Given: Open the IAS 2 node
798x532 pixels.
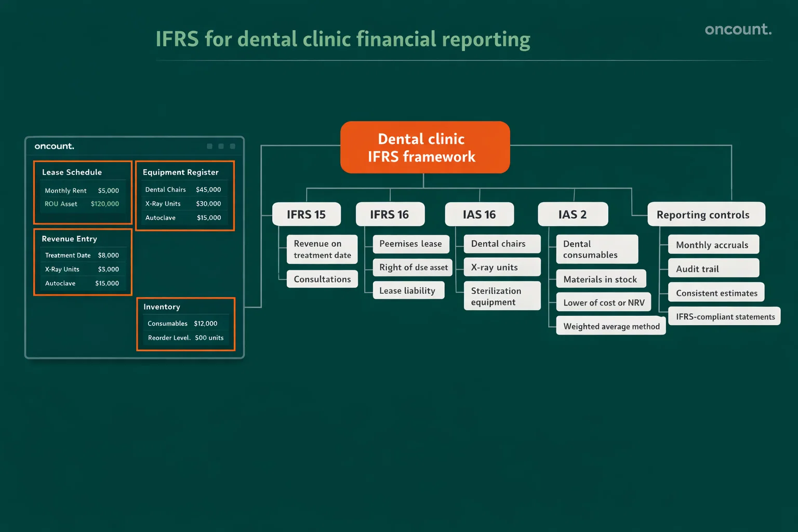Looking at the screenshot, I should [573, 214].
